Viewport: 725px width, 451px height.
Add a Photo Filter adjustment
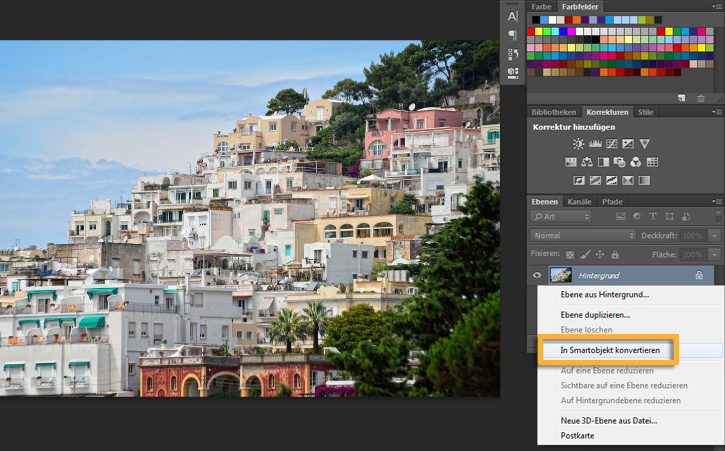[620, 162]
